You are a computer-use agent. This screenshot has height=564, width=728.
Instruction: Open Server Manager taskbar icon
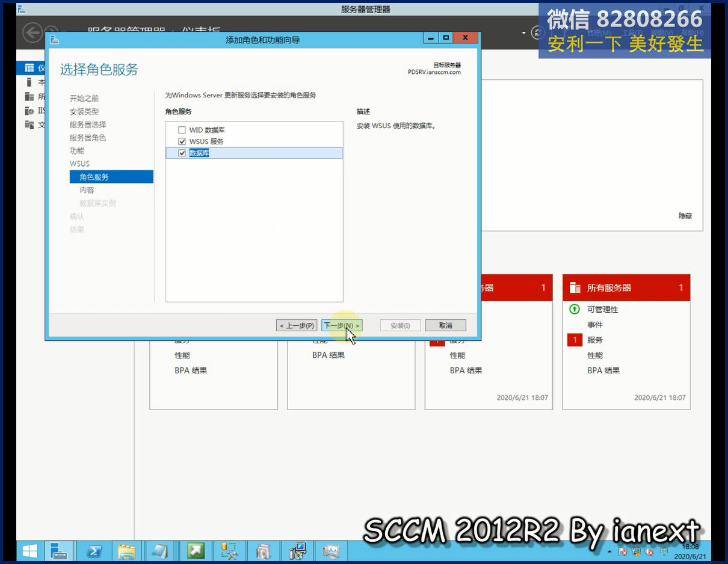coord(59,550)
